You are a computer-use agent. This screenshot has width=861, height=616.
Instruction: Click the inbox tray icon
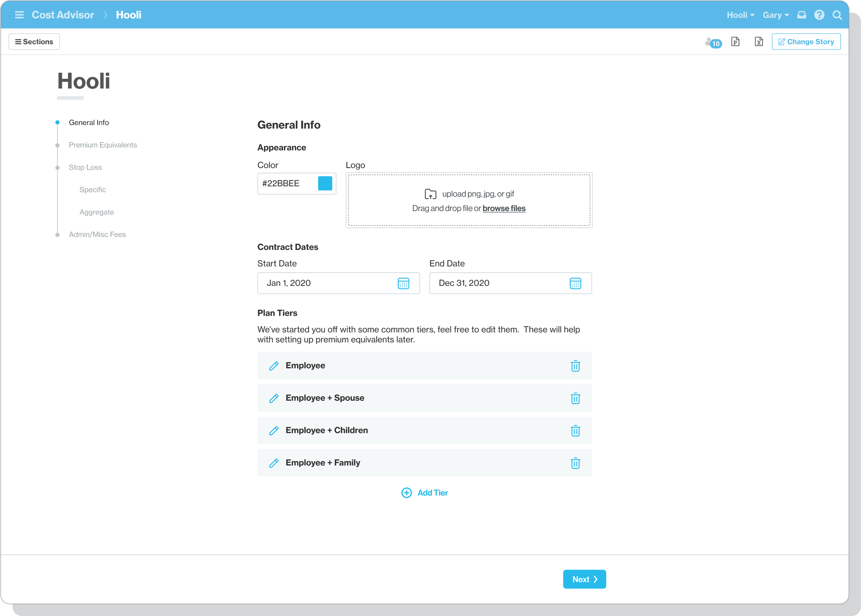tap(801, 15)
